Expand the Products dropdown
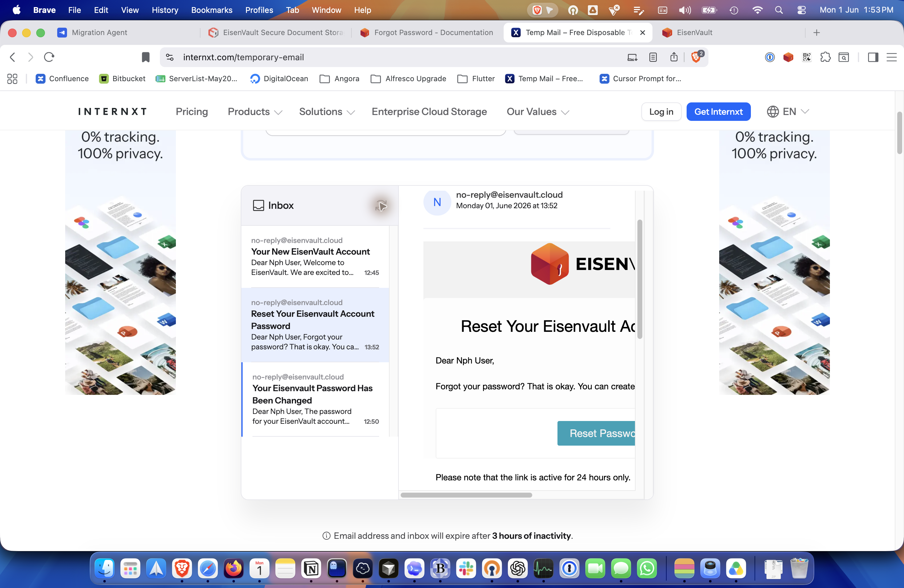Image resolution: width=904 pixels, height=588 pixels. coord(255,112)
